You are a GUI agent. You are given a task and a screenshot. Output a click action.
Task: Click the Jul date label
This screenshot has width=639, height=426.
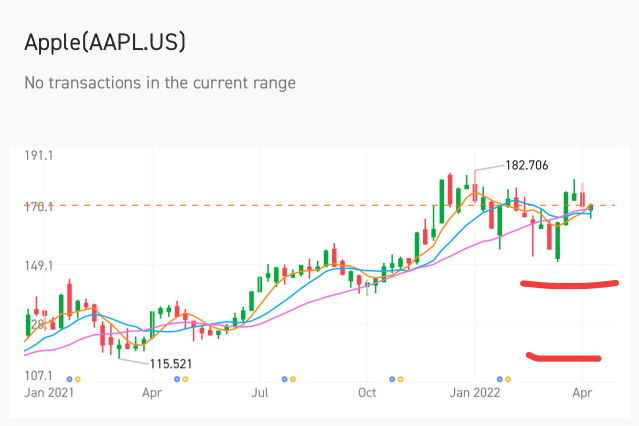pyautogui.click(x=260, y=393)
